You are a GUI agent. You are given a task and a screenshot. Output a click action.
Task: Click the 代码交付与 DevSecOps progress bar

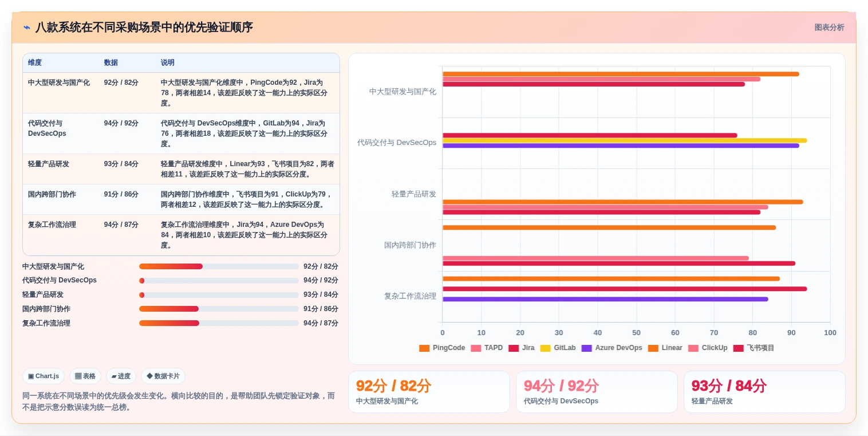pyautogui.click(x=219, y=281)
